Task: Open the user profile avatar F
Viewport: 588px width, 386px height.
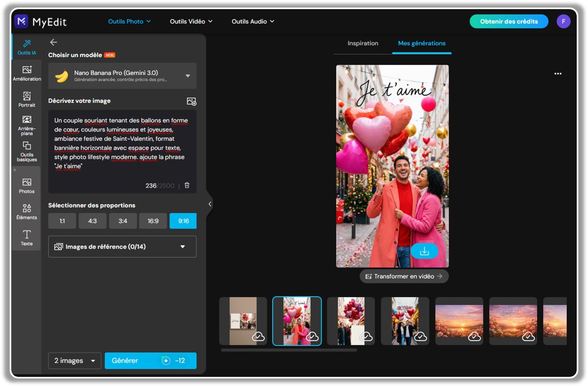Action: (563, 22)
